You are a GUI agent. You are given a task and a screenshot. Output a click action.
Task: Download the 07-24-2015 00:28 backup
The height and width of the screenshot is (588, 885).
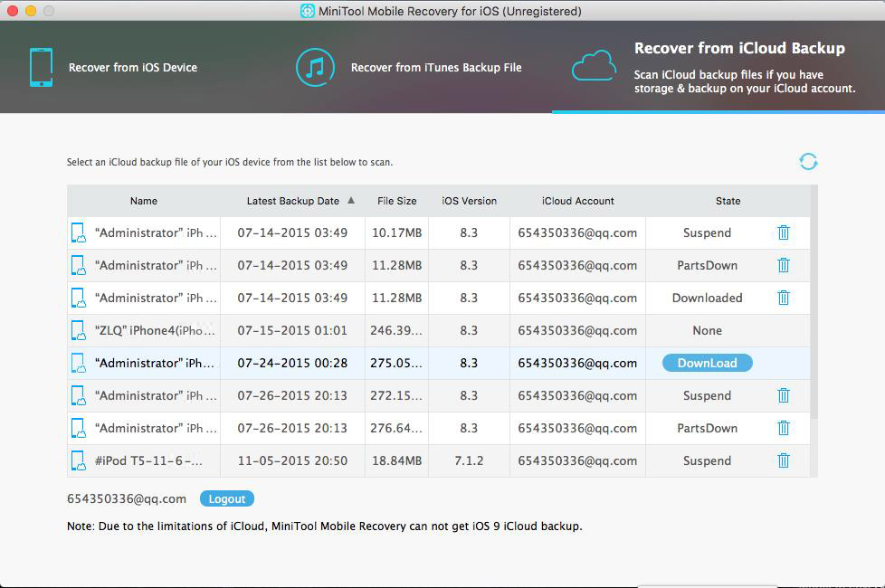tap(708, 363)
